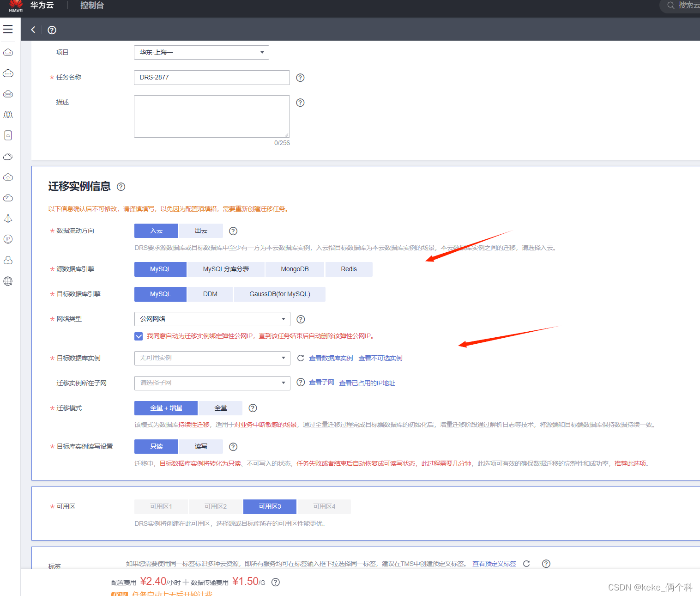Select 出云 data flow direction
700x596 pixels.
tap(201, 231)
